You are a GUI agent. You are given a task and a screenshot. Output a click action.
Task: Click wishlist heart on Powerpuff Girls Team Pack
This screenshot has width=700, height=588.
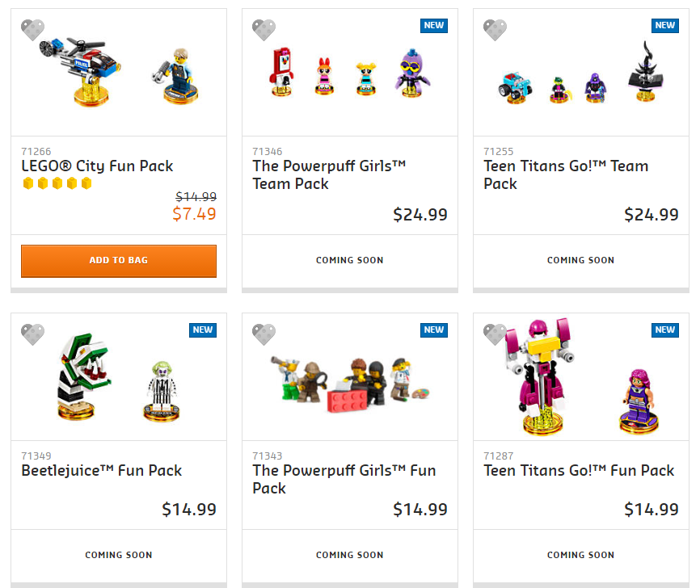(264, 31)
